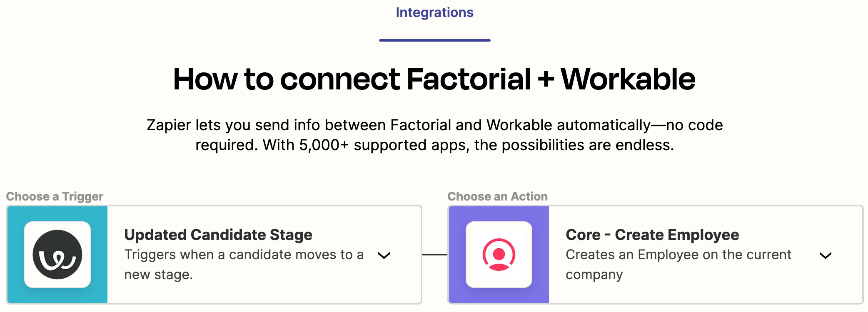Open the Choose a Trigger selection box

[214, 255]
